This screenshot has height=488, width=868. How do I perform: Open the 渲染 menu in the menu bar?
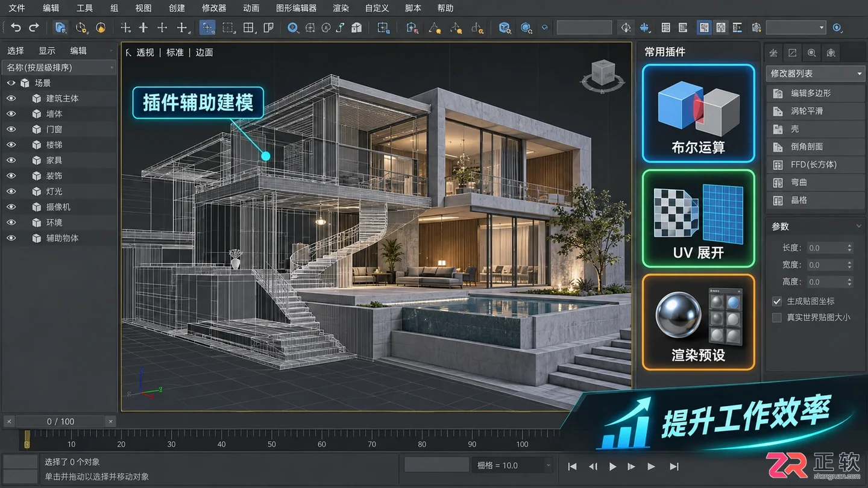pyautogui.click(x=341, y=8)
